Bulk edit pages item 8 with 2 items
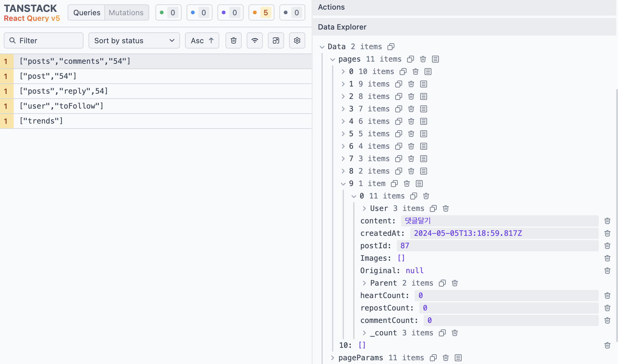 [424, 171]
